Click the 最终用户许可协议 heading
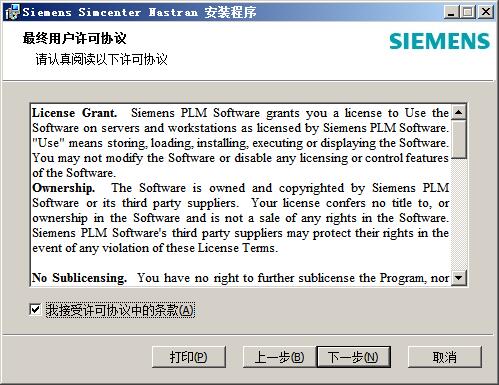 tap(74, 38)
